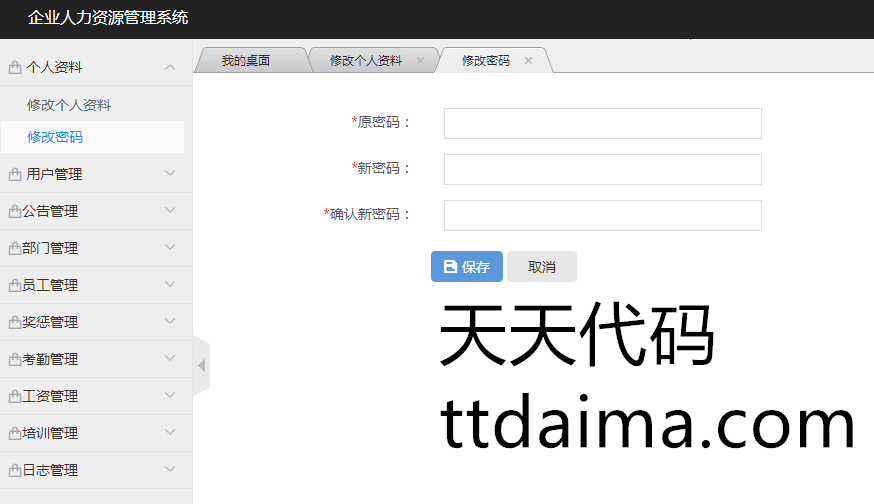Screen dimensions: 874x504
Task: Expand the 日志管理 menu section
Action: click(170, 470)
